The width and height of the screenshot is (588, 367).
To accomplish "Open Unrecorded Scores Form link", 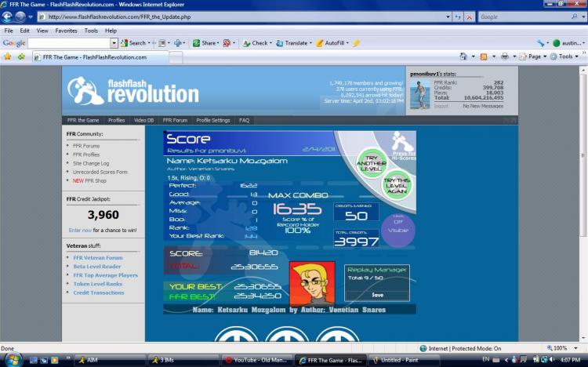I will [x=100, y=173].
